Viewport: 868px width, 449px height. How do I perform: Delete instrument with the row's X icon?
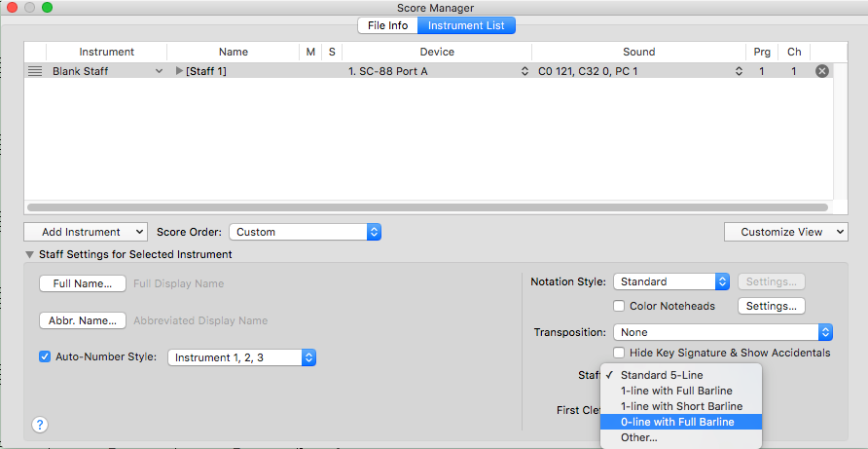click(822, 71)
